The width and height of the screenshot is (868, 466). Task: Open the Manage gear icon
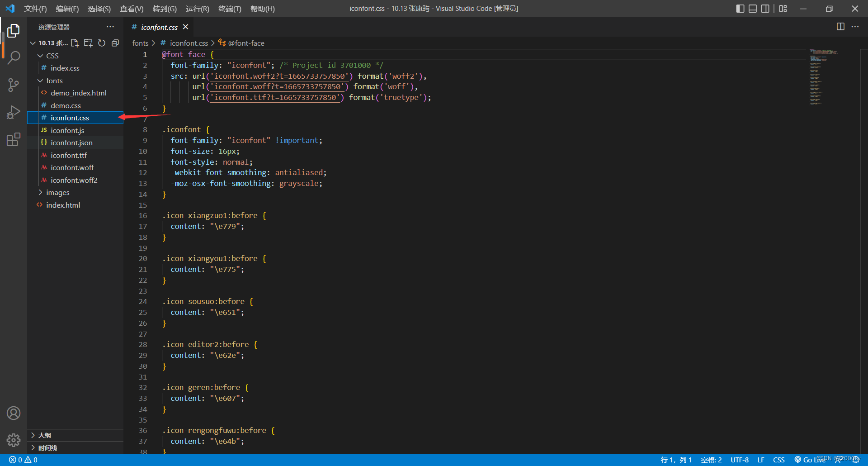point(14,440)
